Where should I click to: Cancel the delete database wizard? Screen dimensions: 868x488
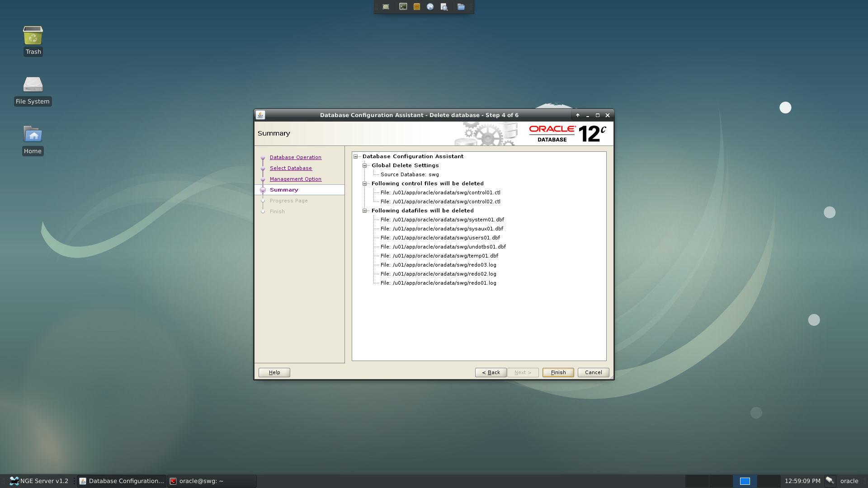click(x=594, y=372)
